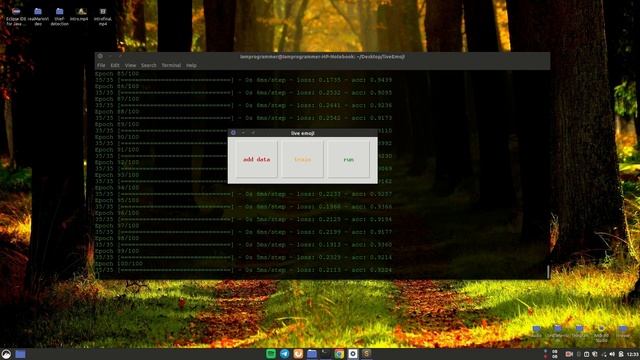Click the Epoch 85/100 line in terminal
Image resolution: width=640 pixels, height=360 pixels.
(x=117, y=74)
